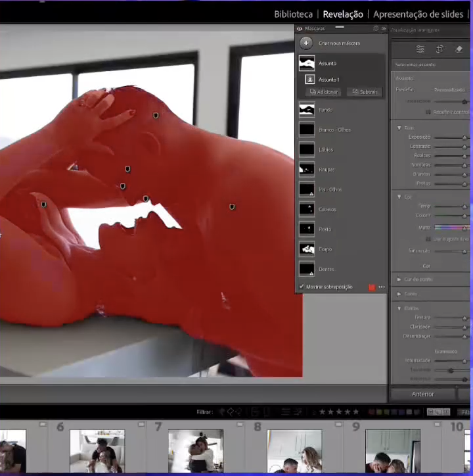This screenshot has height=476, width=473.
Task: Click warning icon on Dentes mask thumbnail
Action: (x=311, y=274)
